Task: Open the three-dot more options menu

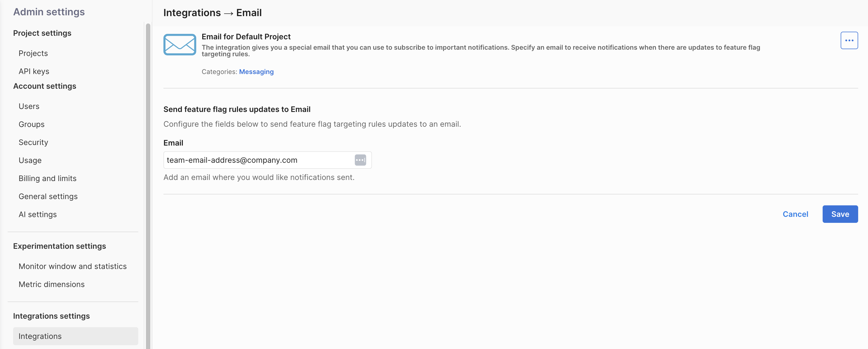Action: coord(849,40)
